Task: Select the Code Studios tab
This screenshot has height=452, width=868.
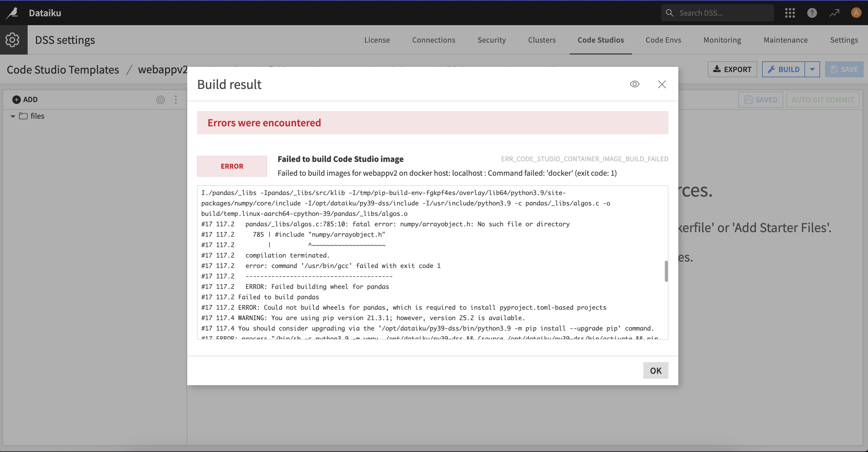Action: point(600,40)
